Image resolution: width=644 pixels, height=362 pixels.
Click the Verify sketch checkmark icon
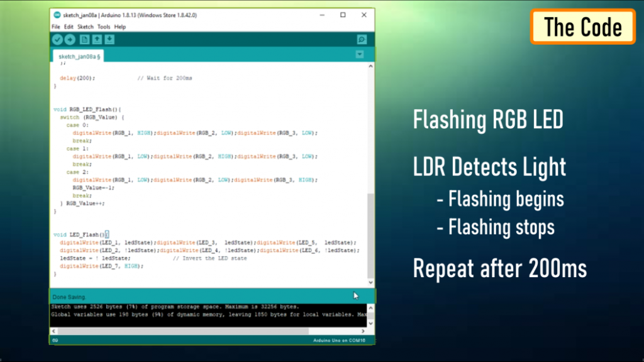pyautogui.click(x=57, y=40)
